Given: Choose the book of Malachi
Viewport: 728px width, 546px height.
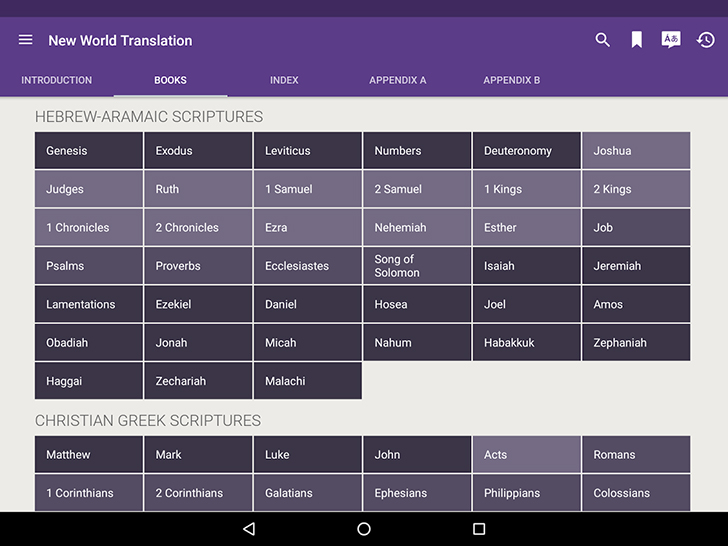Looking at the screenshot, I should 307,381.
